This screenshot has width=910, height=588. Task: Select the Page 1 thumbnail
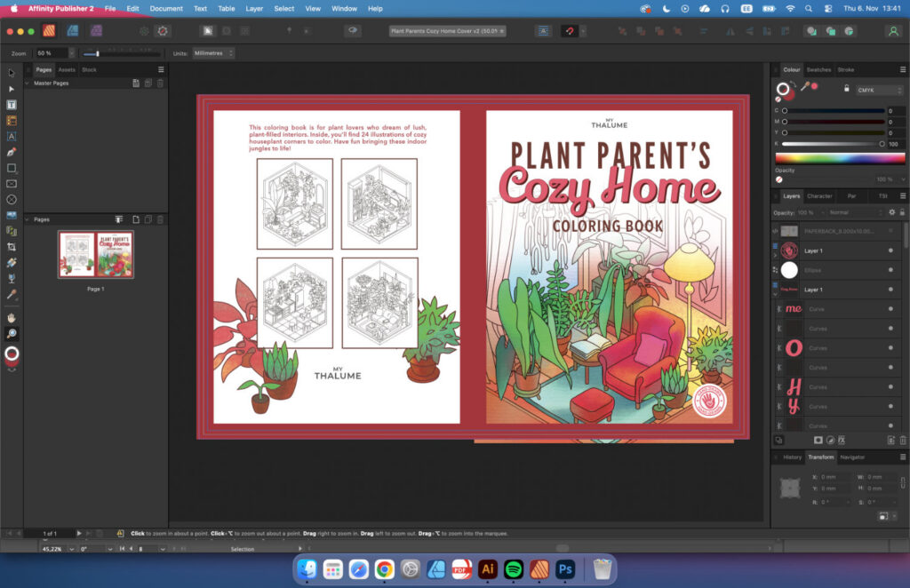click(x=95, y=256)
